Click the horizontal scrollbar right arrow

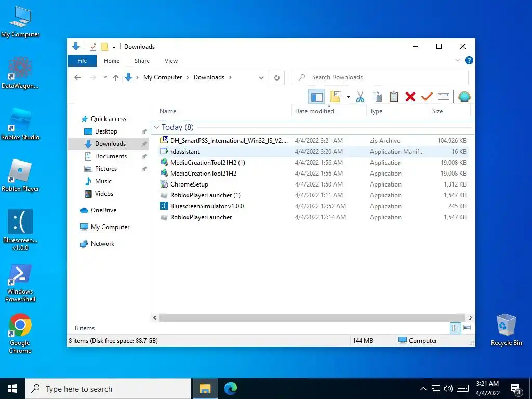click(470, 317)
